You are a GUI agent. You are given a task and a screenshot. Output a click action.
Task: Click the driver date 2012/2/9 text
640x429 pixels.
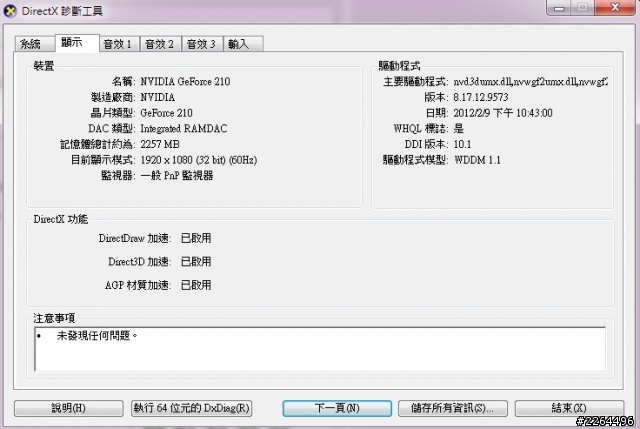pyautogui.click(x=503, y=113)
